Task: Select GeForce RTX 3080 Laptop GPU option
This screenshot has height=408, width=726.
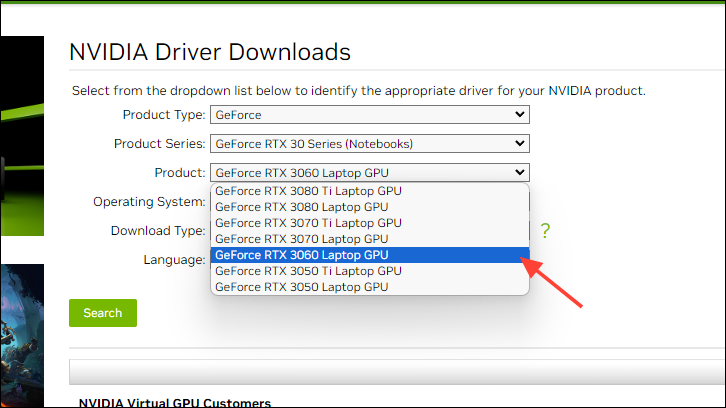Action: (369, 207)
